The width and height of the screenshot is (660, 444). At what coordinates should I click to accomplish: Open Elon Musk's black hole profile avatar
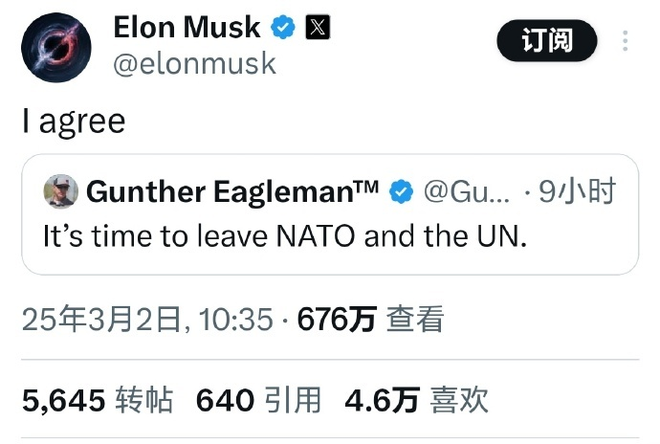click(x=56, y=46)
